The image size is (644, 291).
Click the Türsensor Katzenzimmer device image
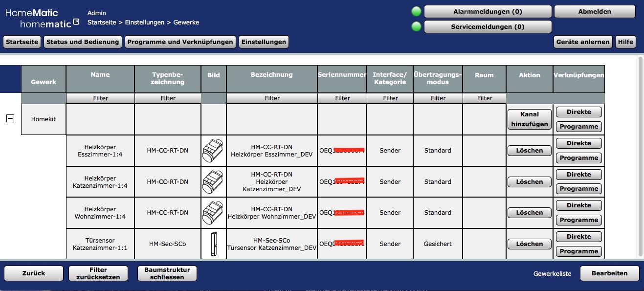click(x=213, y=244)
